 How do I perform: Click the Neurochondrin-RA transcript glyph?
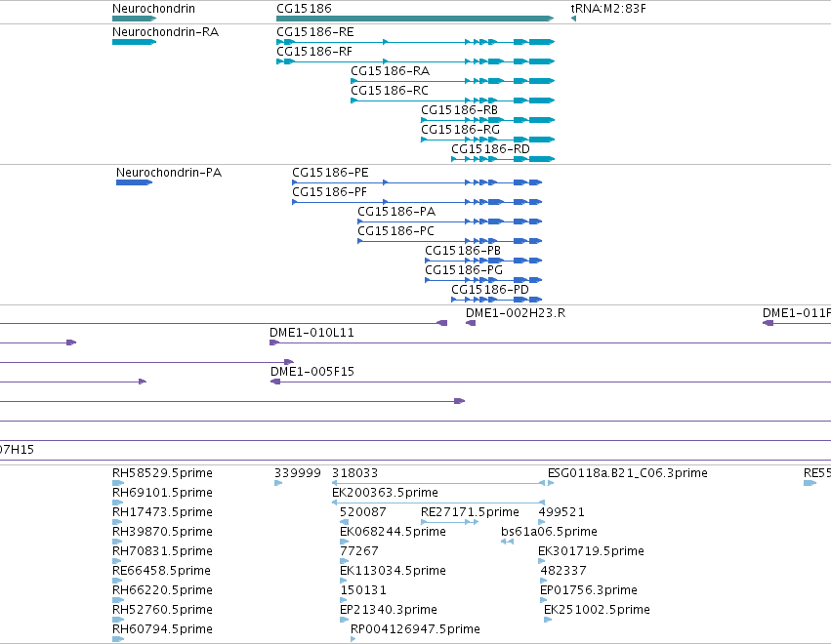pos(134,42)
